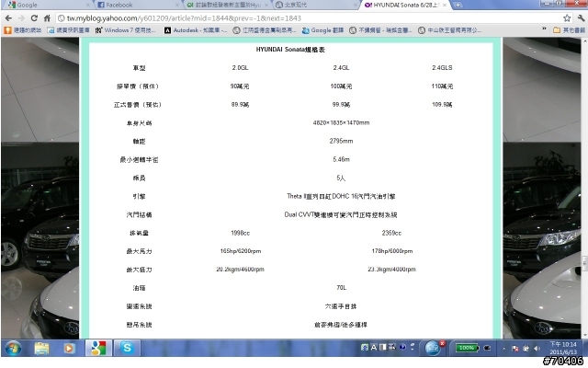
Task: Click the 70L fuel tank value
Action: (341, 288)
